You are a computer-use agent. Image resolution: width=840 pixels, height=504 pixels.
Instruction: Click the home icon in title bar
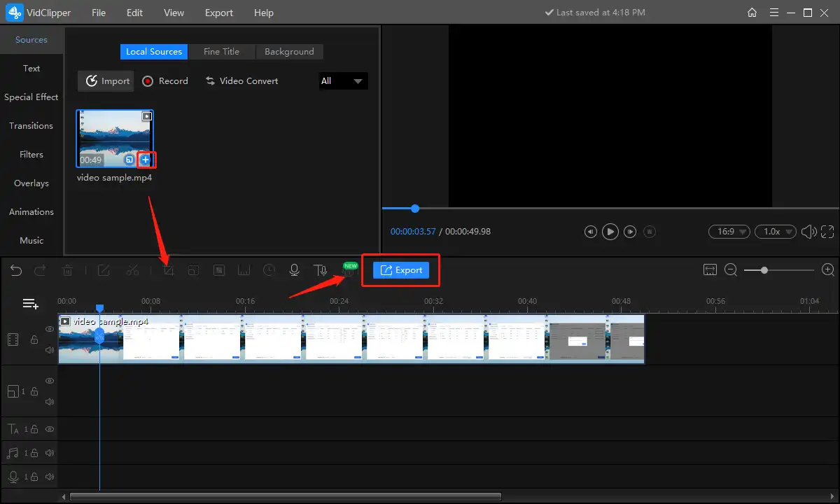pyautogui.click(x=752, y=13)
